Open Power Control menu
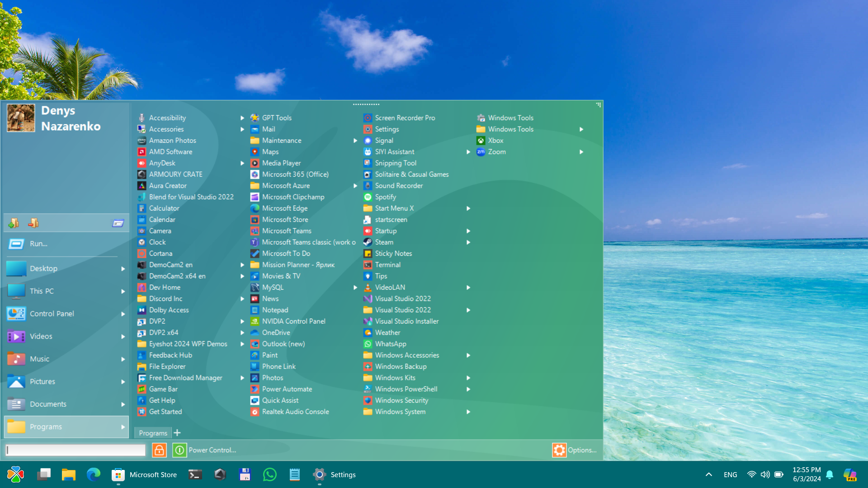The image size is (868, 488). [212, 450]
